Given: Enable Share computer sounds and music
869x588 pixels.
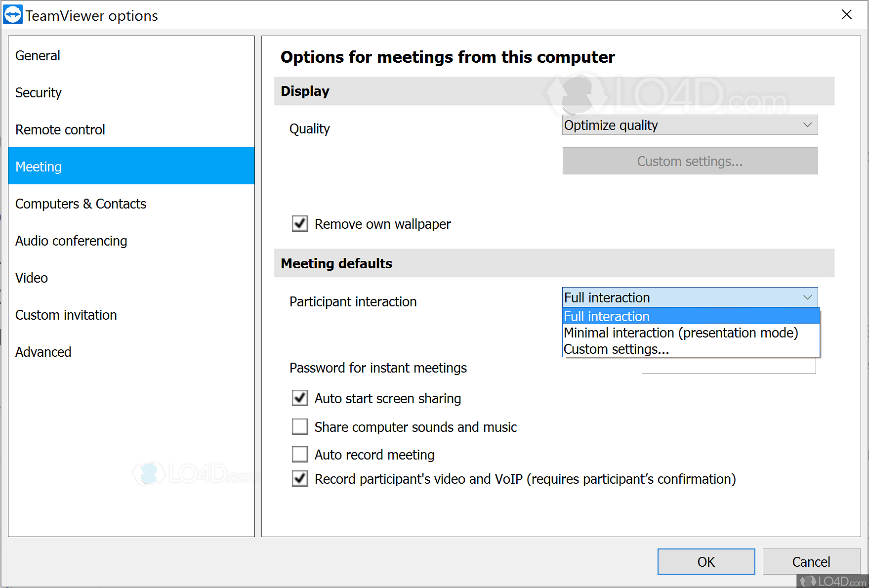Looking at the screenshot, I should click(299, 426).
